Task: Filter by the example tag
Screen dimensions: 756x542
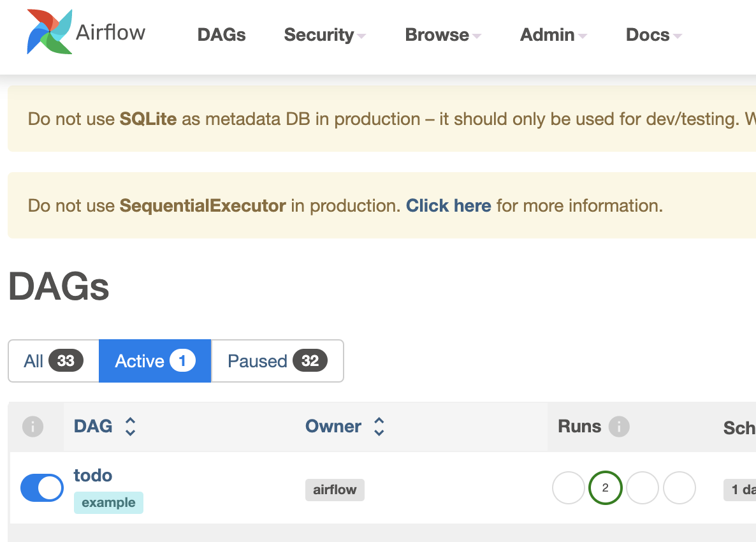Action: coord(108,502)
